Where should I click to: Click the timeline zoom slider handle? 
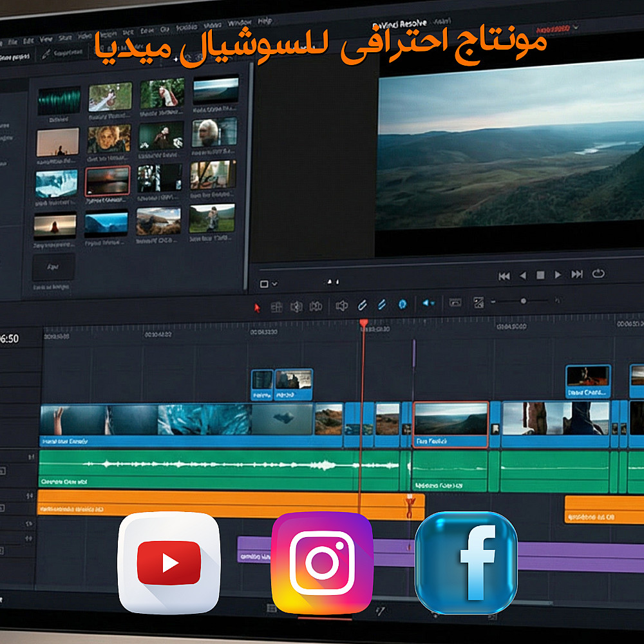pyautogui.click(x=523, y=301)
